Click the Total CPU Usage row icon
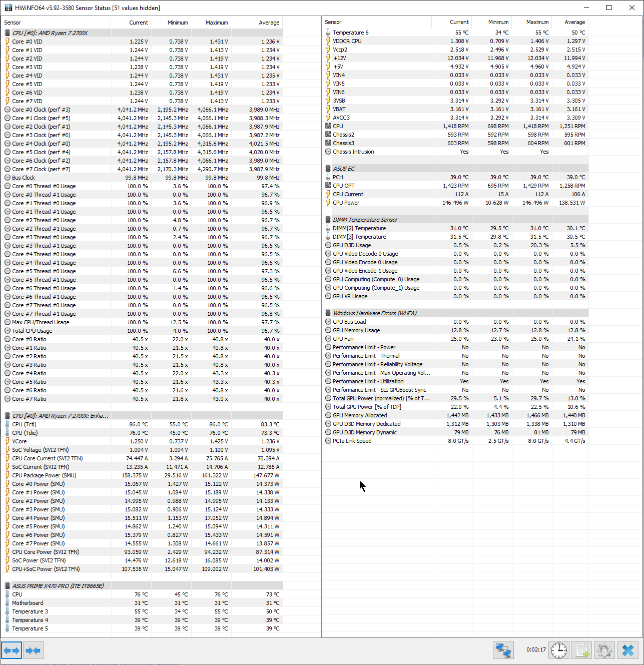The height and width of the screenshot is (665, 644). 7,331
